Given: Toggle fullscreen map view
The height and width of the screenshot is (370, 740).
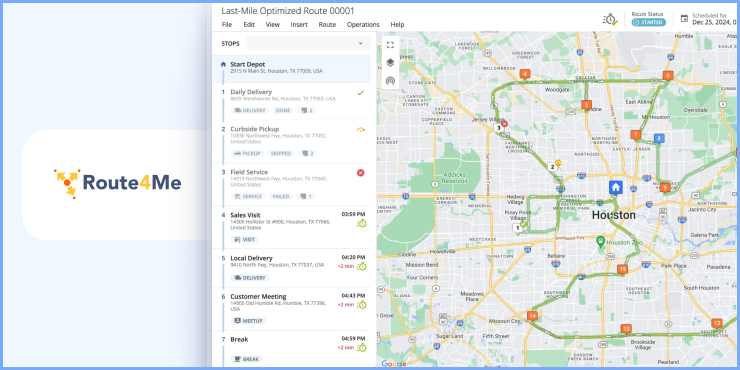Looking at the screenshot, I should click(x=390, y=45).
